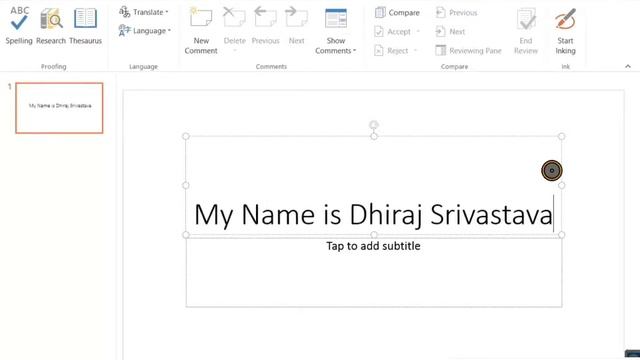Go to Next change in Compare group
This screenshot has height=360, width=640.
[x=450, y=31]
